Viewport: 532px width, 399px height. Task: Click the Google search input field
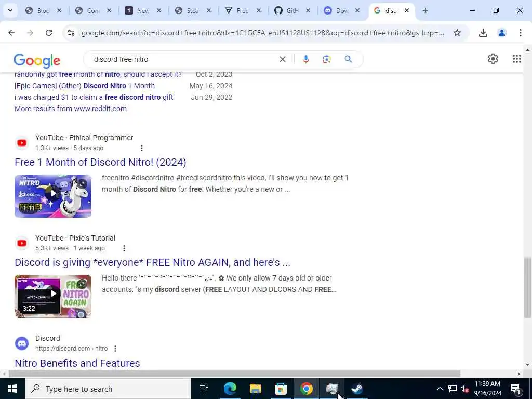pos(183,59)
